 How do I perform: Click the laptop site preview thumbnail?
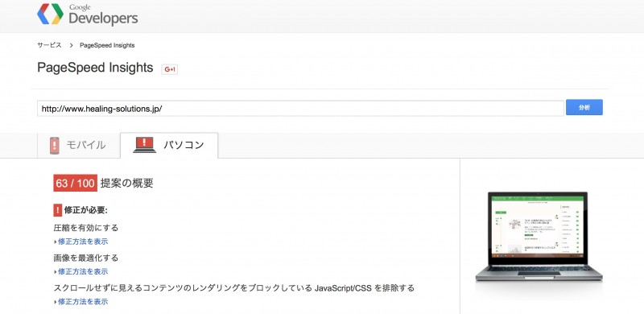(539, 238)
